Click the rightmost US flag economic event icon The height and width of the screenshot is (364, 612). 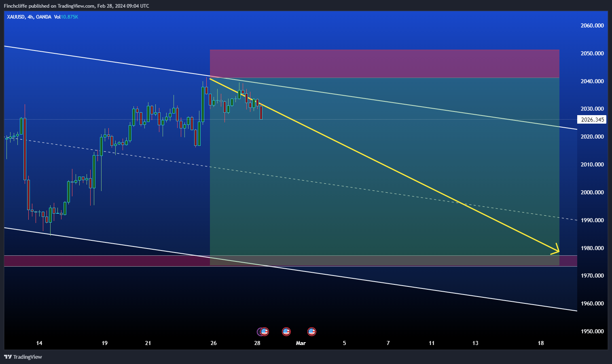point(312,332)
